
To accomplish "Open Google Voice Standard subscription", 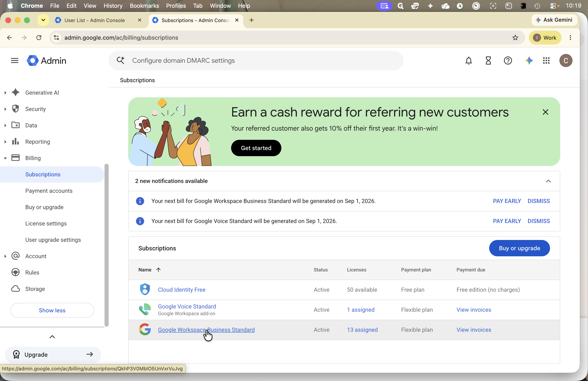I will click(187, 306).
